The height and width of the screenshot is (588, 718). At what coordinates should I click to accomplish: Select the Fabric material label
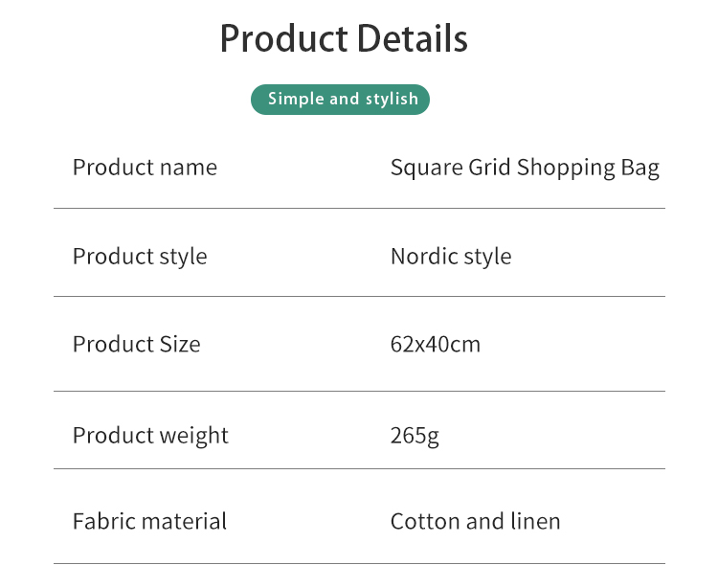(x=149, y=521)
